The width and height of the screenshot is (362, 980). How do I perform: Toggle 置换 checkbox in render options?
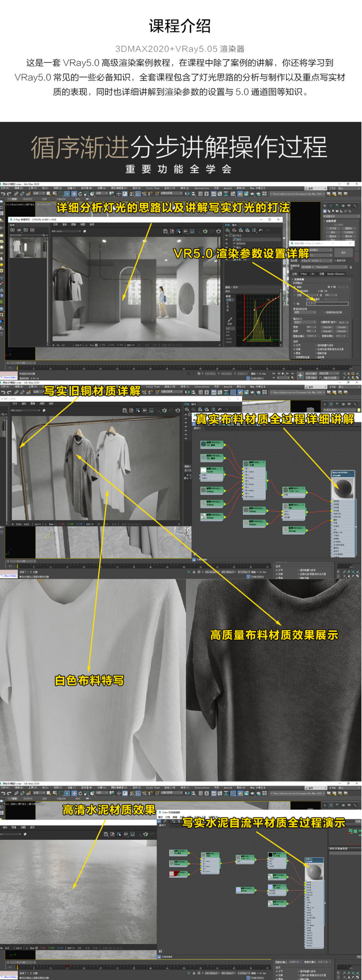(x=294, y=353)
